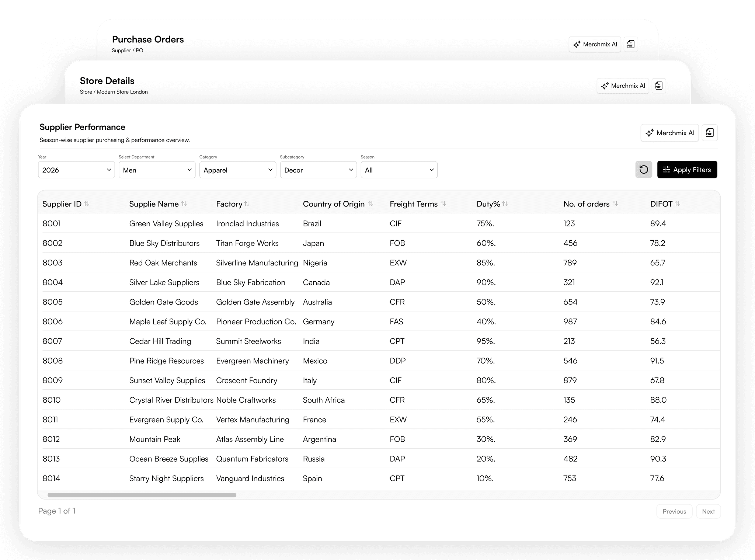Sort by Supplier ID arrows icon
The image size is (755, 560).
tap(87, 204)
